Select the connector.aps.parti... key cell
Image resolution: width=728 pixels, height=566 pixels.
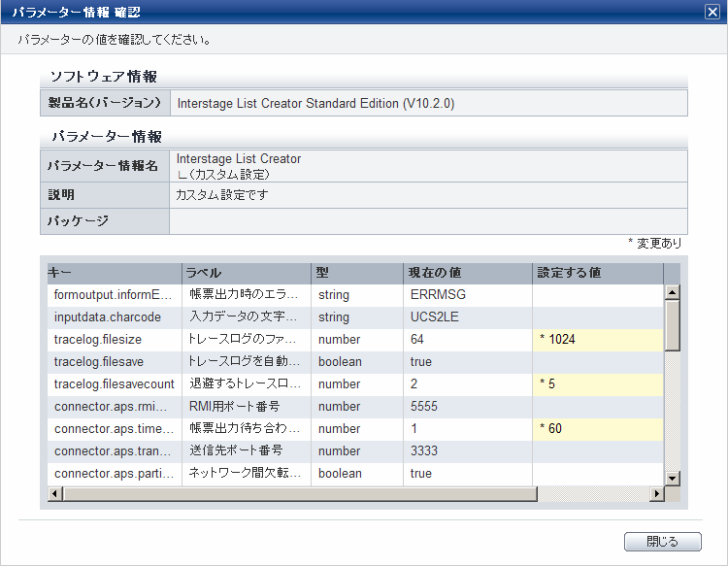coord(115,473)
